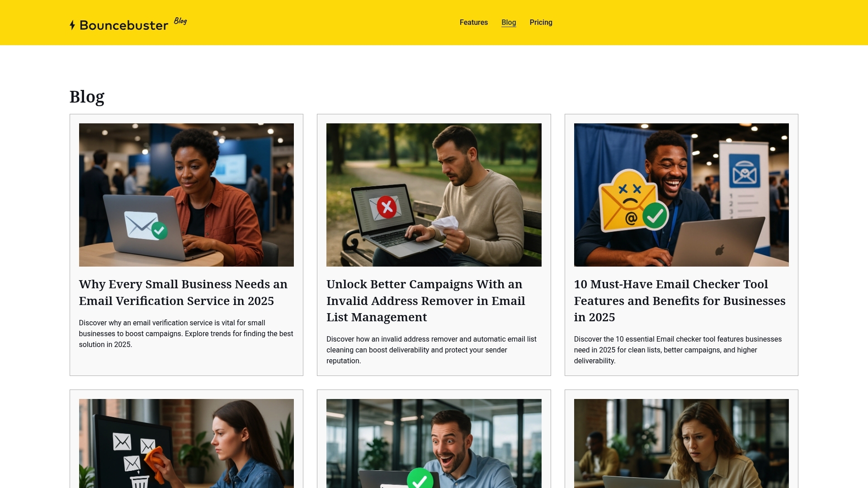This screenshot has height=488, width=868.
Task: Click the email verification service description text
Action: click(x=186, y=333)
